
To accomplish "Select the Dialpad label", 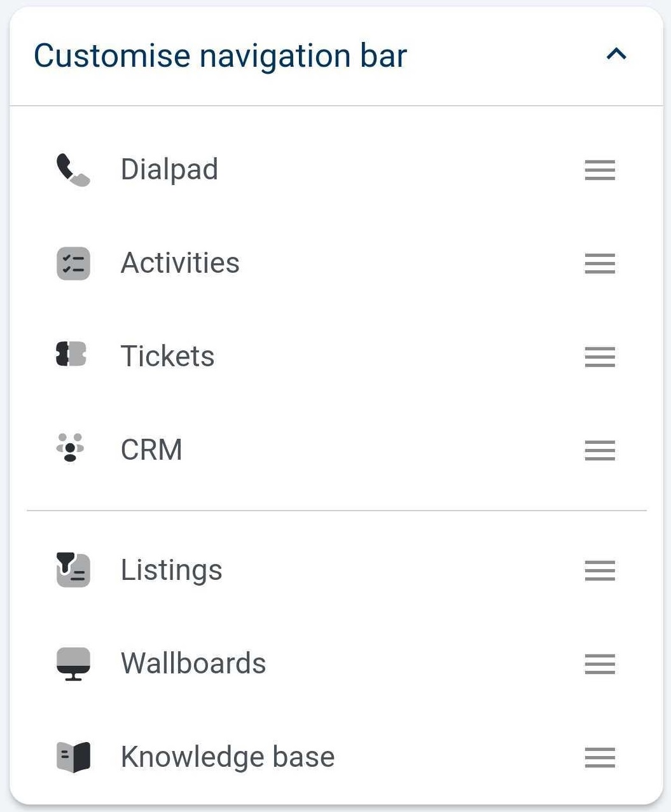I will click(x=169, y=170).
